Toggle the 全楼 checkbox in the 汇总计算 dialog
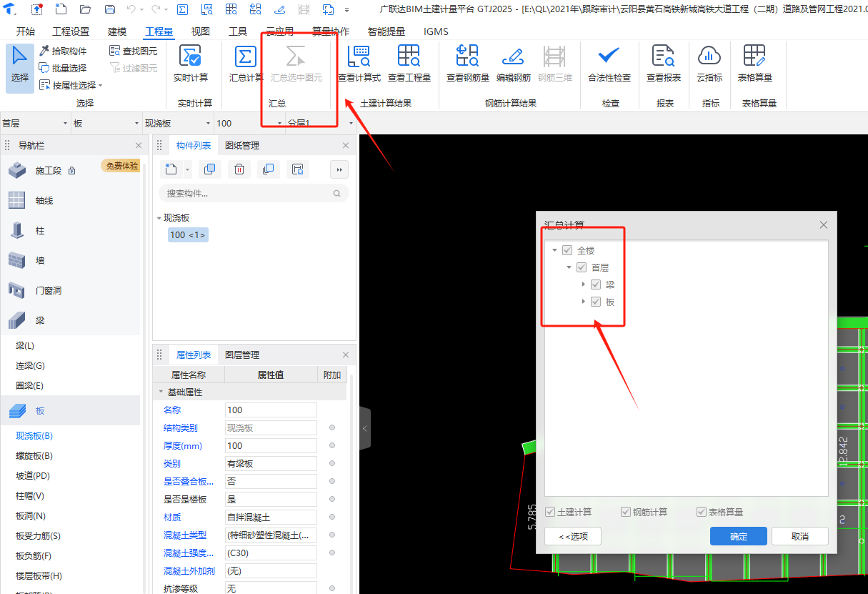The height and width of the screenshot is (594, 868). pyautogui.click(x=567, y=250)
